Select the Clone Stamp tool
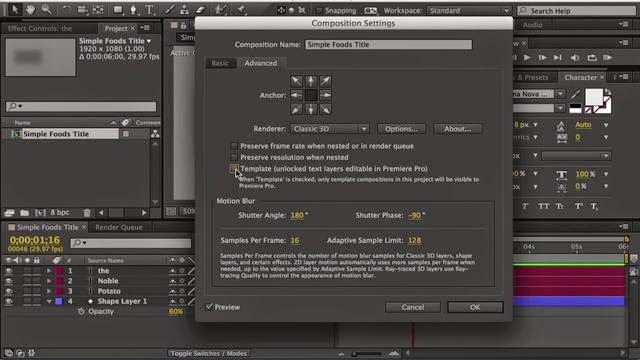This screenshot has width=640, height=360. click(x=184, y=9)
